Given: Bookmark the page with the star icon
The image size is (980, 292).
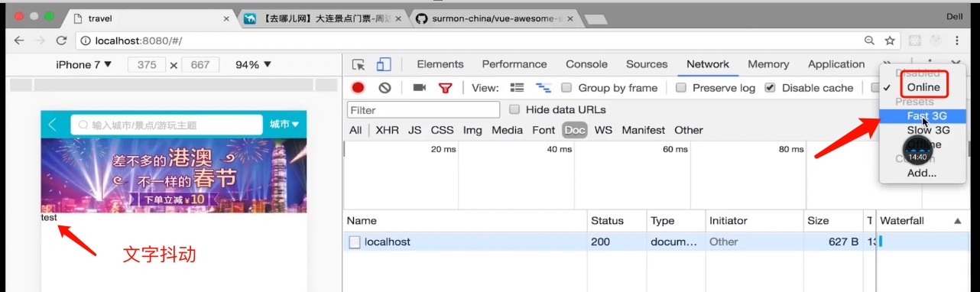Looking at the screenshot, I should click(890, 41).
